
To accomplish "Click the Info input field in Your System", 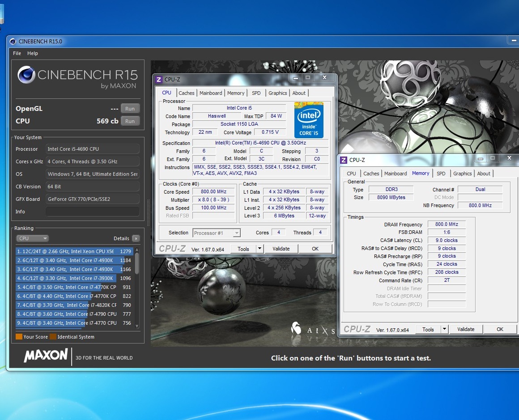I will [x=92, y=212].
